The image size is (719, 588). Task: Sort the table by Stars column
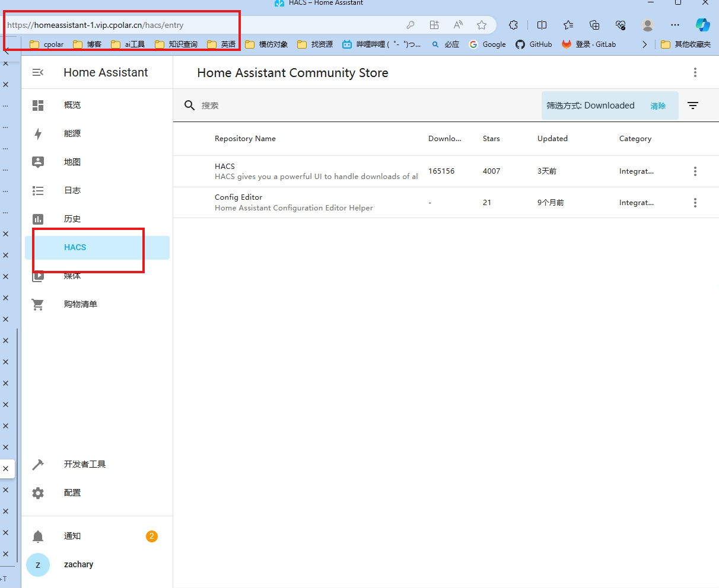coord(491,139)
